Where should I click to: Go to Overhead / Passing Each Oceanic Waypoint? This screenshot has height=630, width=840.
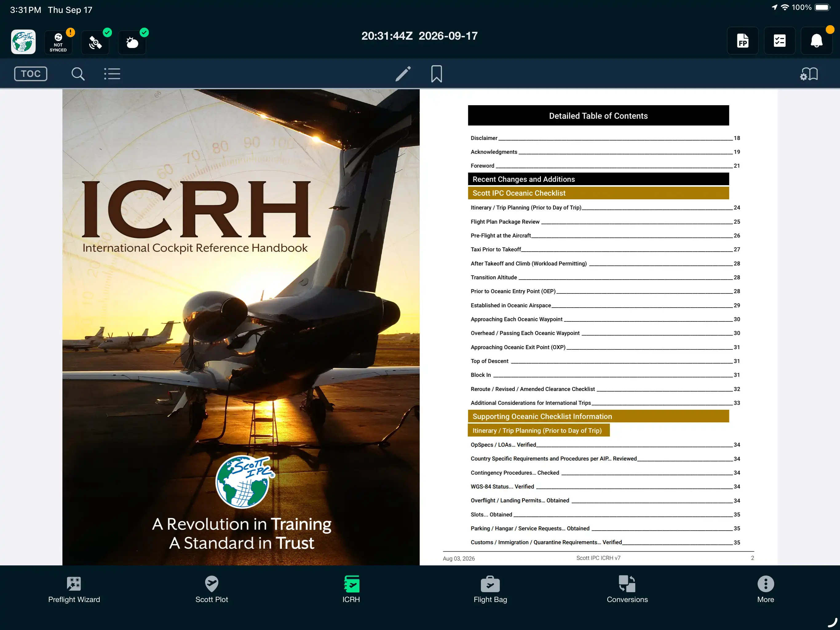click(x=605, y=333)
